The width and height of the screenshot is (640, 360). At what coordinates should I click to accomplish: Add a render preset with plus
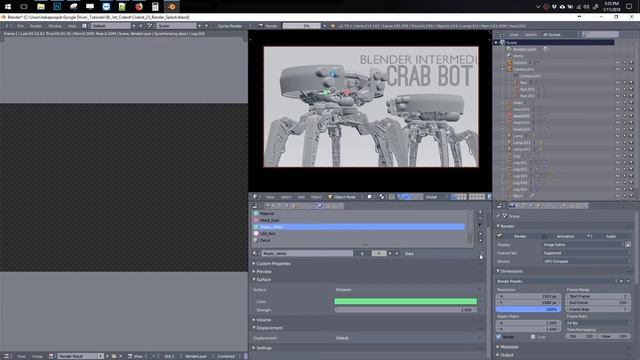click(x=621, y=281)
